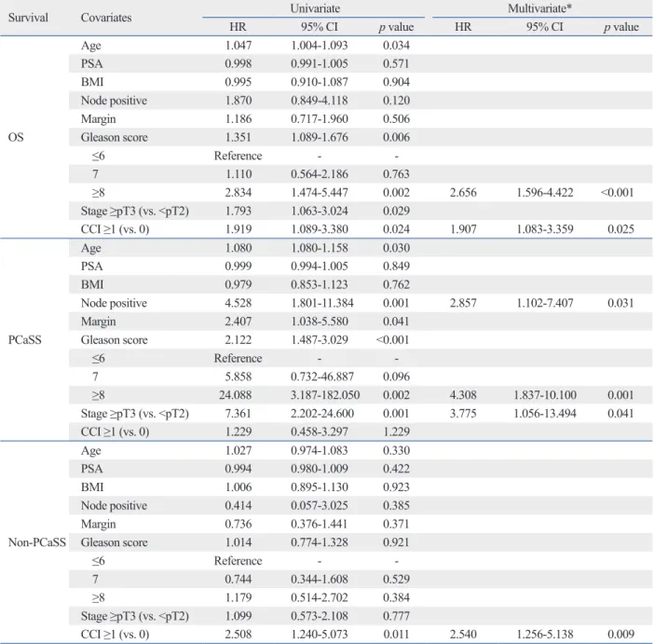Select the HR value "0.998"

(x=238, y=64)
